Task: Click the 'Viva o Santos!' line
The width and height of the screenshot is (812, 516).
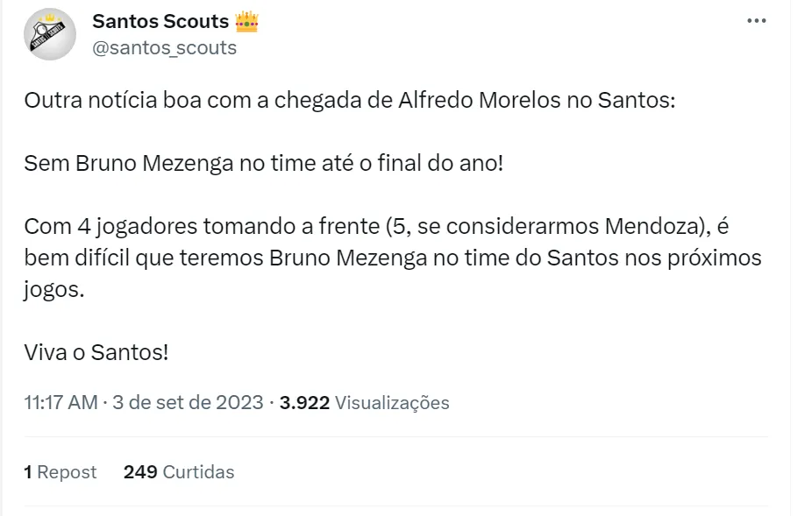Action: pos(96,354)
